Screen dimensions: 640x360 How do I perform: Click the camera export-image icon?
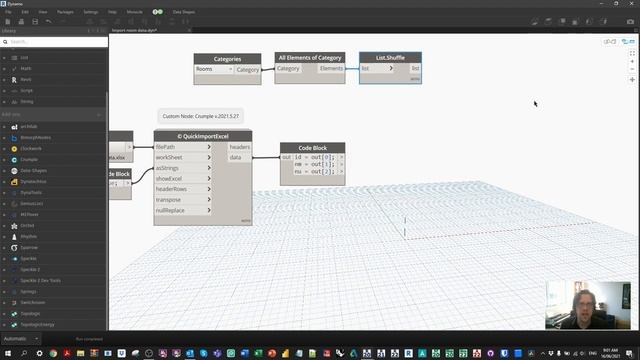tap(630, 22)
